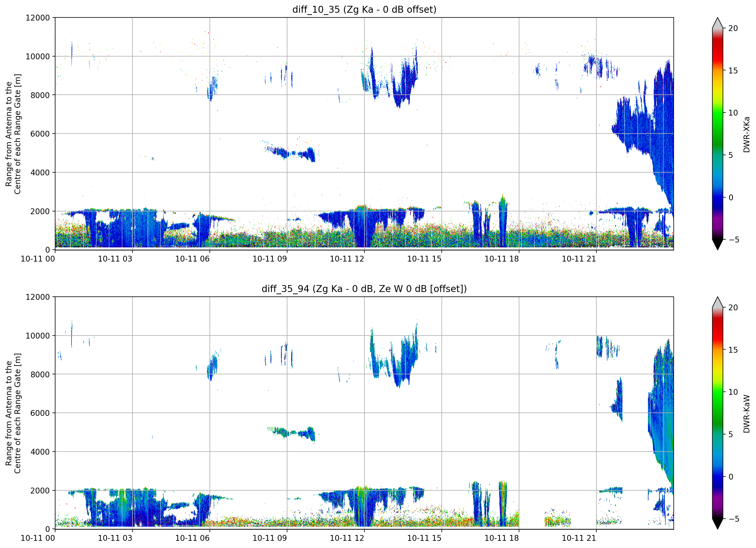This screenshot has height=548, width=756.
Task: Select tick "20" on the DWR-KaW colorbar
Action: (x=733, y=308)
